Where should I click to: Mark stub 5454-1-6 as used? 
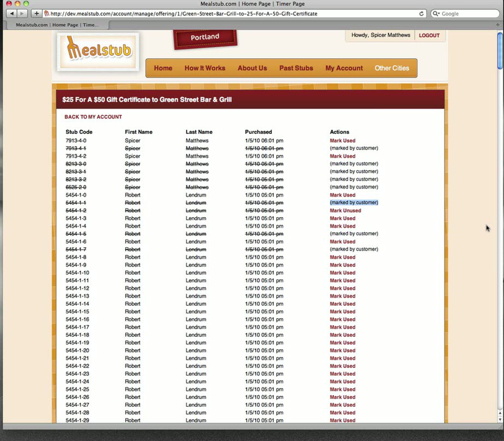(342, 241)
